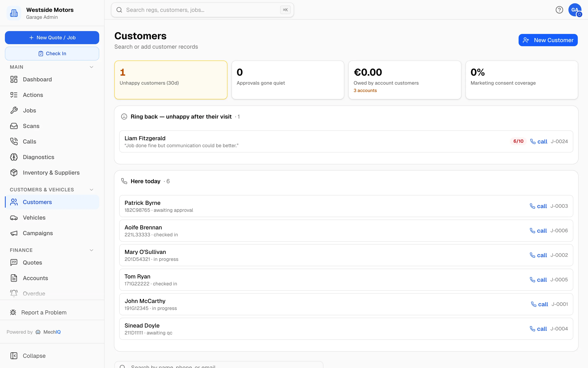Open job J-0001 for John McCarthy

(560, 304)
